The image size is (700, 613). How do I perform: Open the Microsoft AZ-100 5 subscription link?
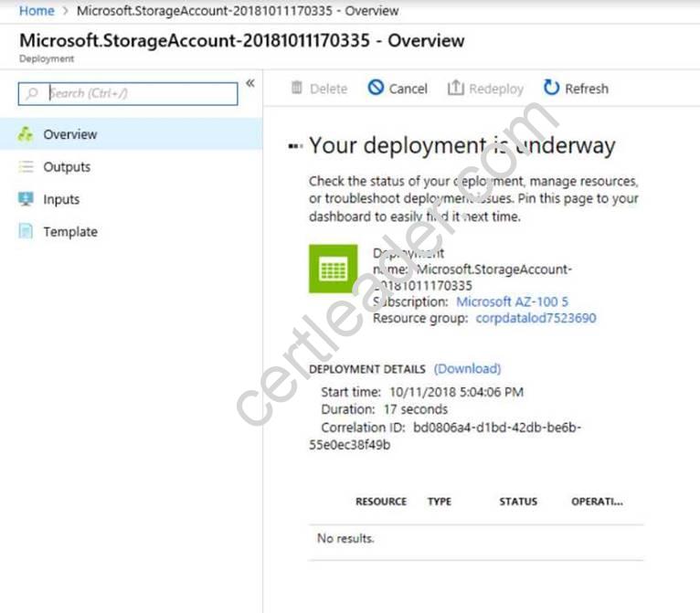pyautogui.click(x=512, y=302)
